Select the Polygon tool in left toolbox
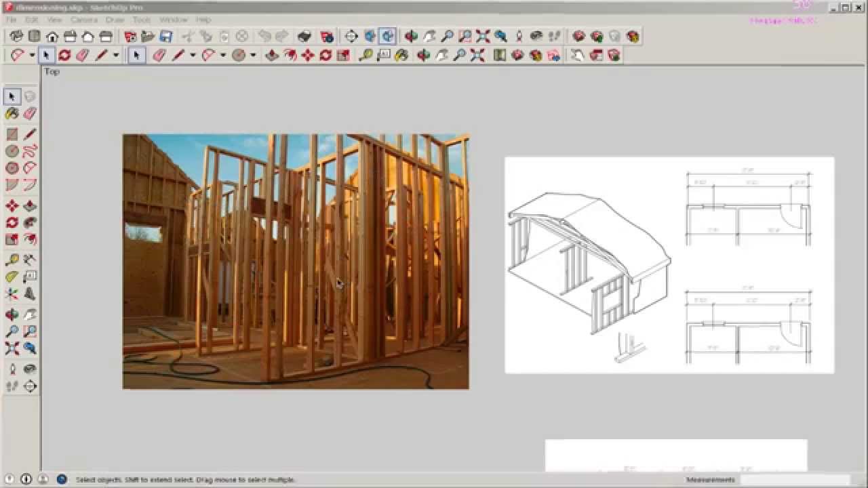868x488 pixels. pos(12,168)
